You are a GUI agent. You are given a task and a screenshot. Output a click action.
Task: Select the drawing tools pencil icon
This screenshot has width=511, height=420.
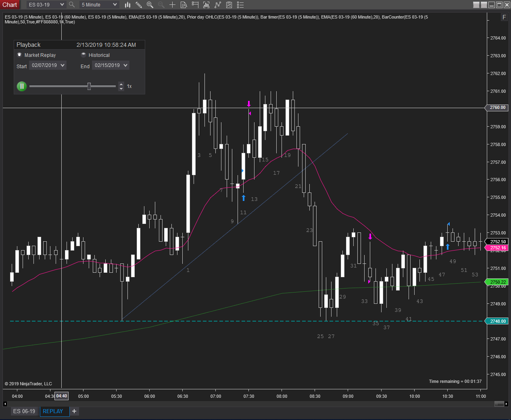click(x=139, y=5)
